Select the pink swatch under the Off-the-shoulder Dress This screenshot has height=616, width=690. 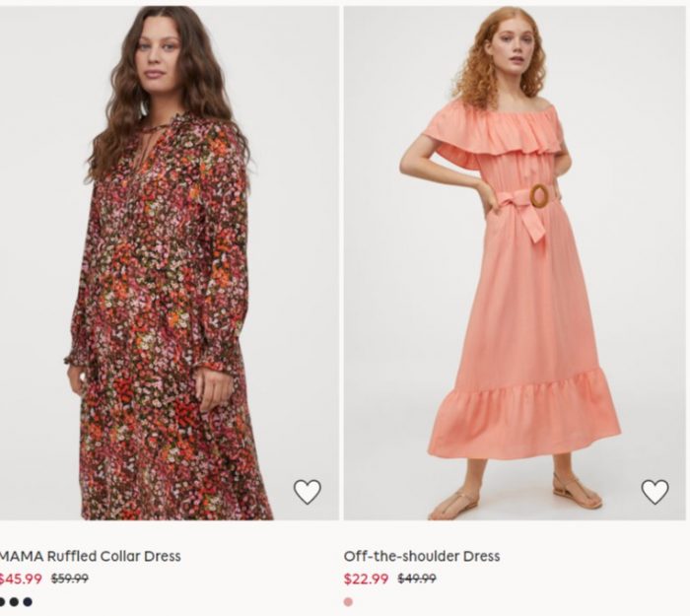pos(348,601)
